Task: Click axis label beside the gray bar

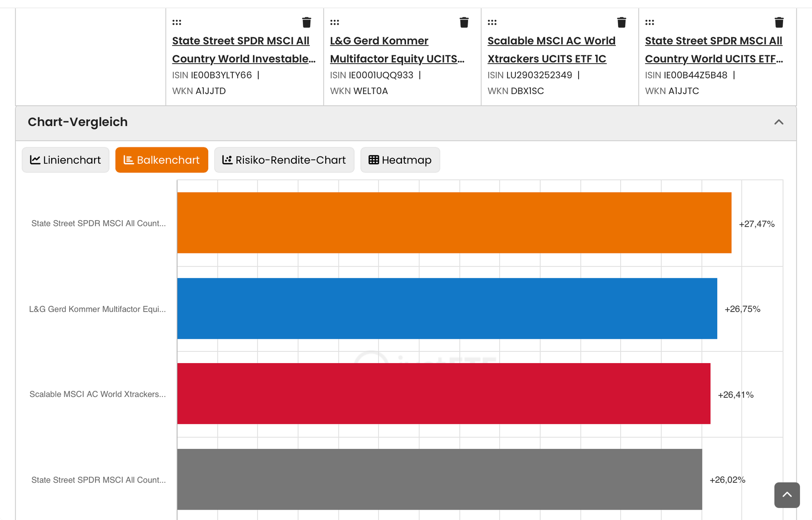Action: pos(98,480)
